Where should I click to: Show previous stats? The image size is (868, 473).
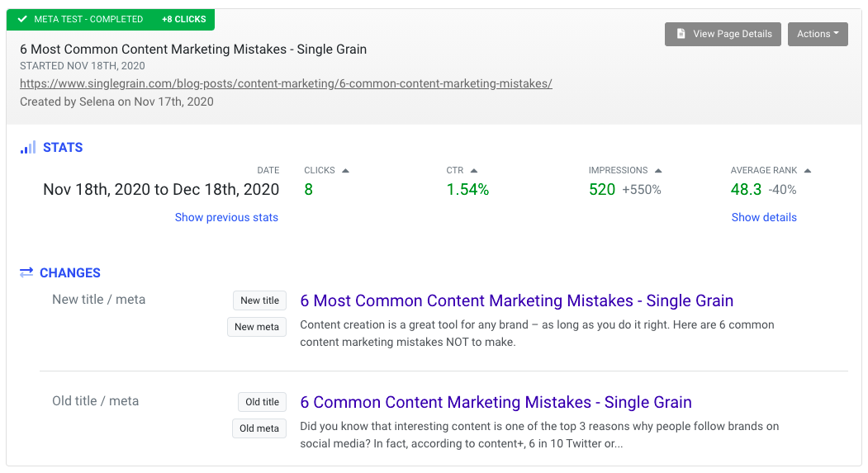tap(226, 217)
